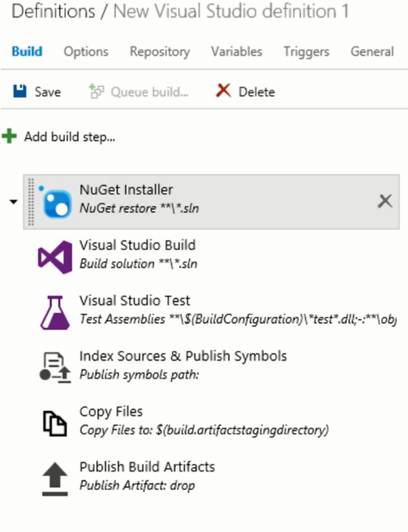Image resolution: width=408 pixels, height=532 pixels.
Task: Click the Publish Build Artifacts upload icon
Action: pos(55,479)
